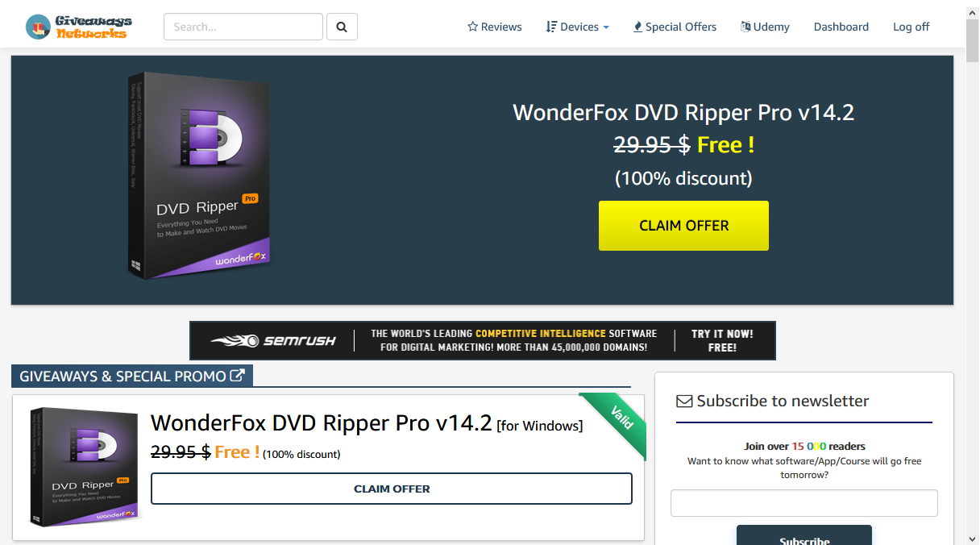
Task: Click the magnifier search button
Action: [x=342, y=27]
